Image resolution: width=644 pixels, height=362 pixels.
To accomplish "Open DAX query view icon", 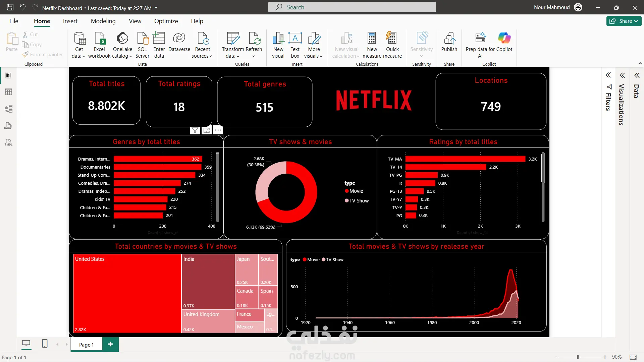I will pyautogui.click(x=8, y=126).
